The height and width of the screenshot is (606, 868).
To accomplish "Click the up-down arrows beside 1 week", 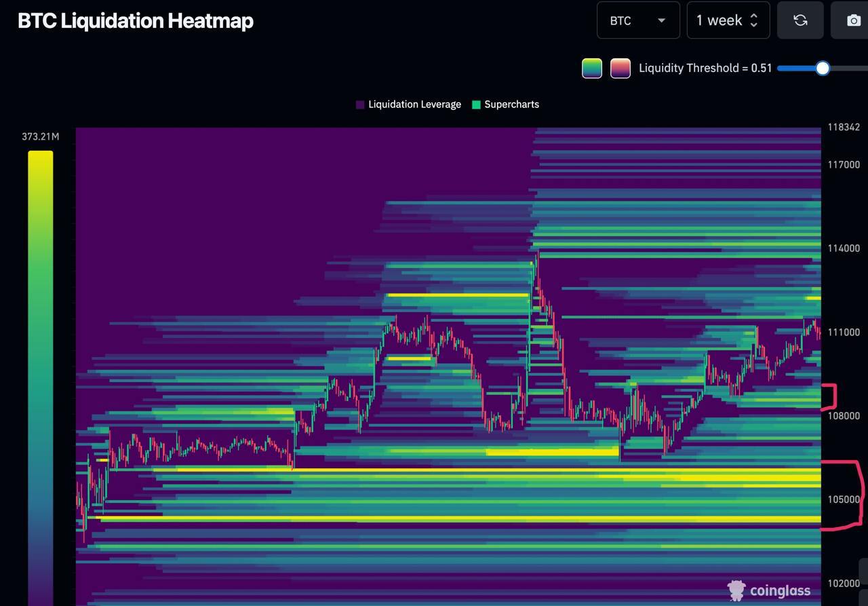I will [753, 20].
